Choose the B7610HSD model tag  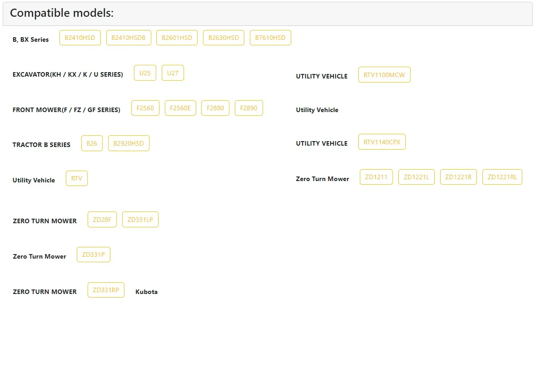(x=270, y=38)
